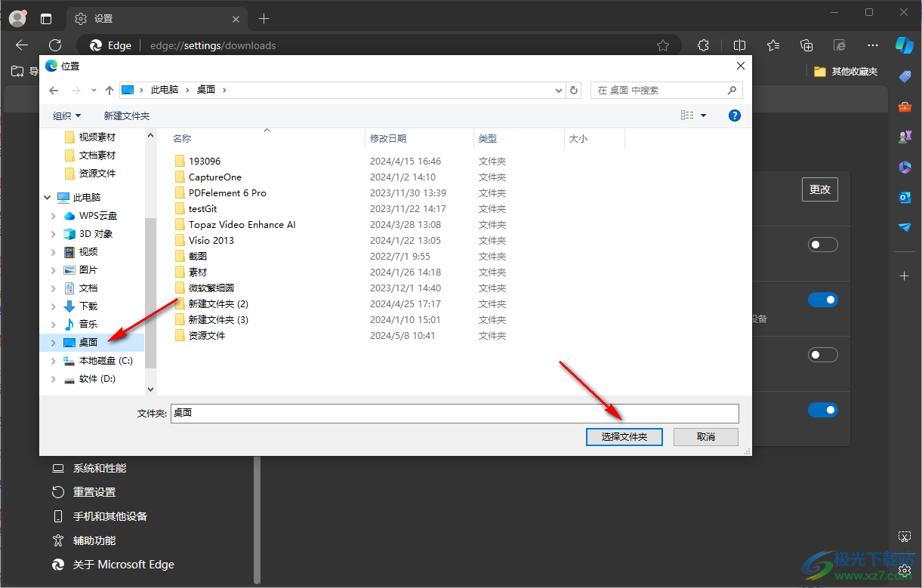The image size is (922, 588).
Task: Open the tab actions menu icon
Action: [46, 19]
